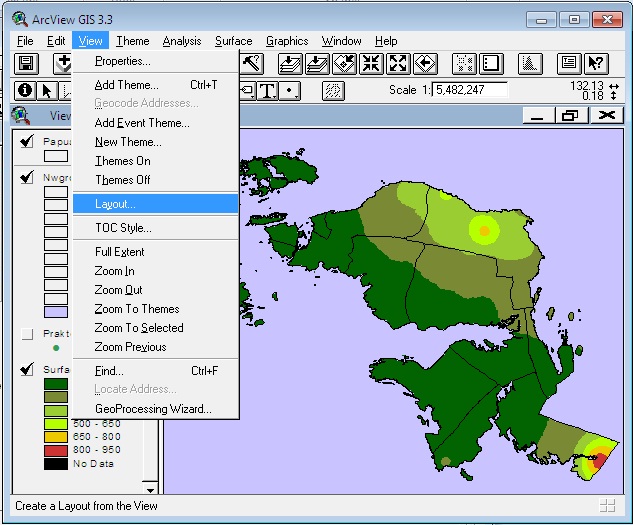Select the Pointer arrow tool
This screenshot has height=525, width=633.
[x=47, y=90]
